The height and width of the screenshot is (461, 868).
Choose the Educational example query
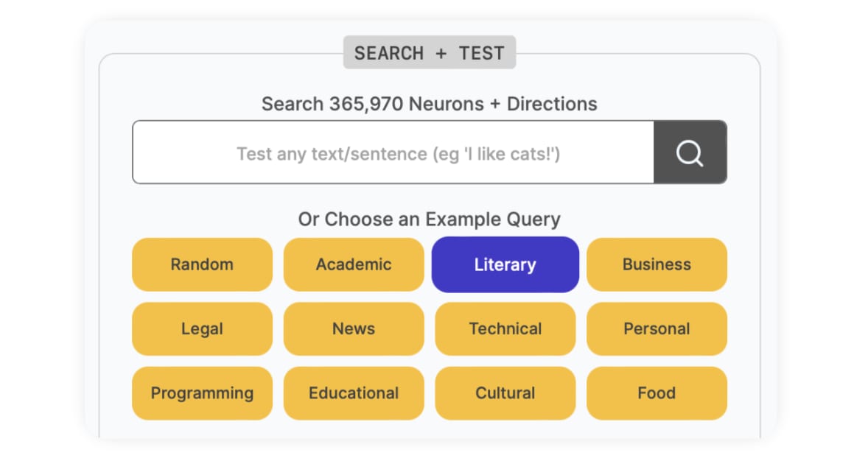point(354,393)
